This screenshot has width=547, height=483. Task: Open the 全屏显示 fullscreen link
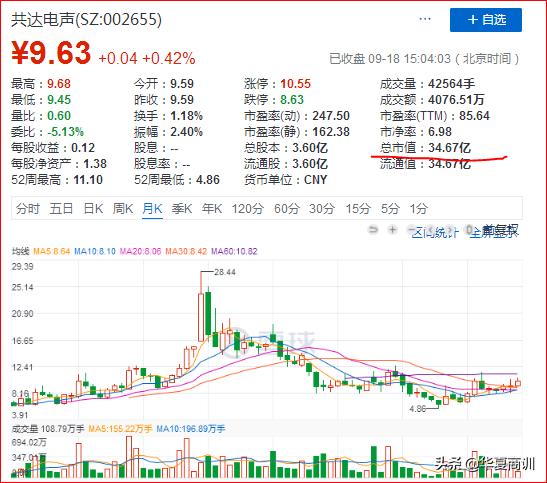pyautogui.click(x=494, y=232)
